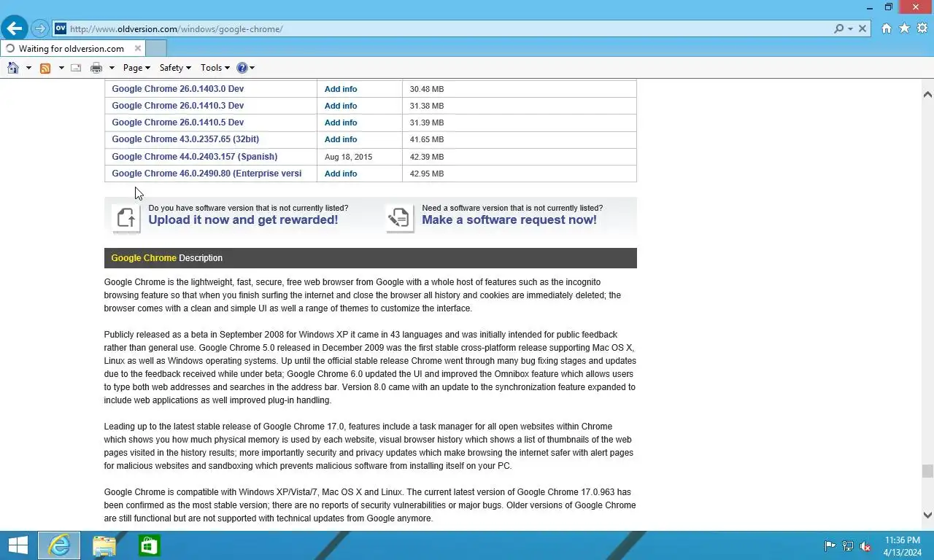This screenshot has width=934, height=560.
Task: Open the Tools gear icon at top right
Action: coord(922,28)
